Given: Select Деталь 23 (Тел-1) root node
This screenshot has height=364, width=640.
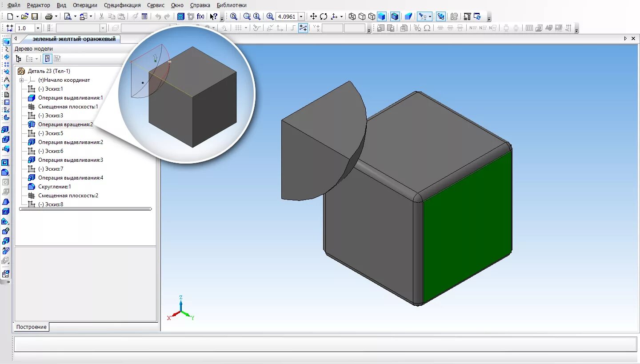Looking at the screenshot, I should tap(49, 71).
